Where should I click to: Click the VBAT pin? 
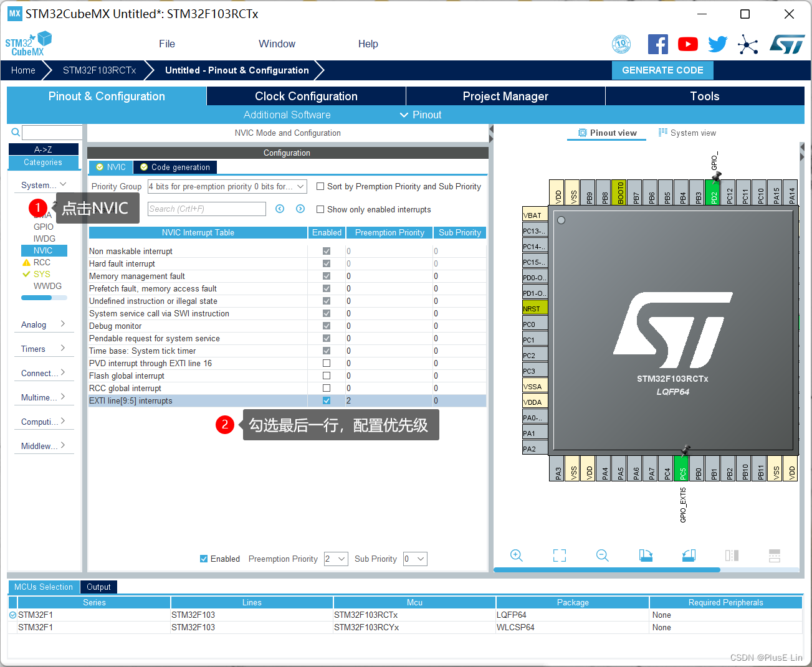pos(535,214)
